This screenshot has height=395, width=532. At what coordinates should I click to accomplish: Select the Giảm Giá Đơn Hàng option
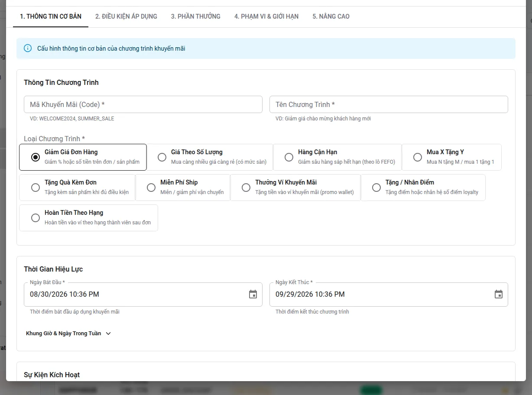(x=83, y=157)
